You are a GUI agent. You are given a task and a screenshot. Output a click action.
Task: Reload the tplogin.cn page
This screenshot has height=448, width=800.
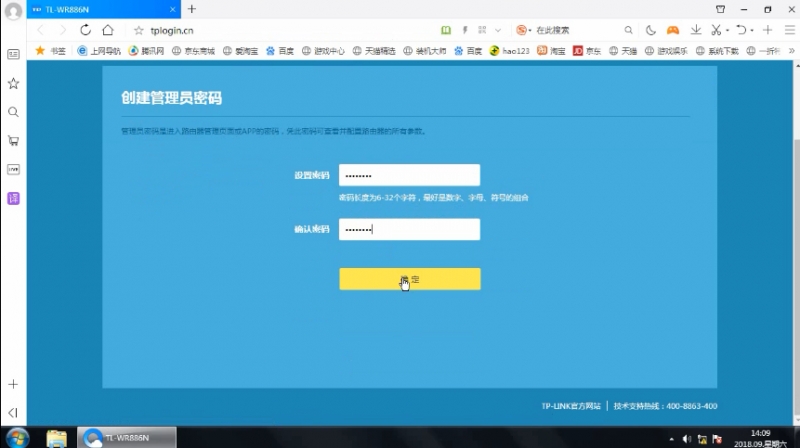coord(85,30)
